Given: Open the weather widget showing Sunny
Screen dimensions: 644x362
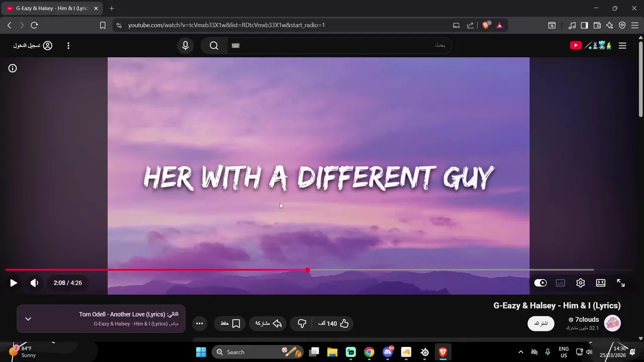Looking at the screenshot, I should pos(23,352).
